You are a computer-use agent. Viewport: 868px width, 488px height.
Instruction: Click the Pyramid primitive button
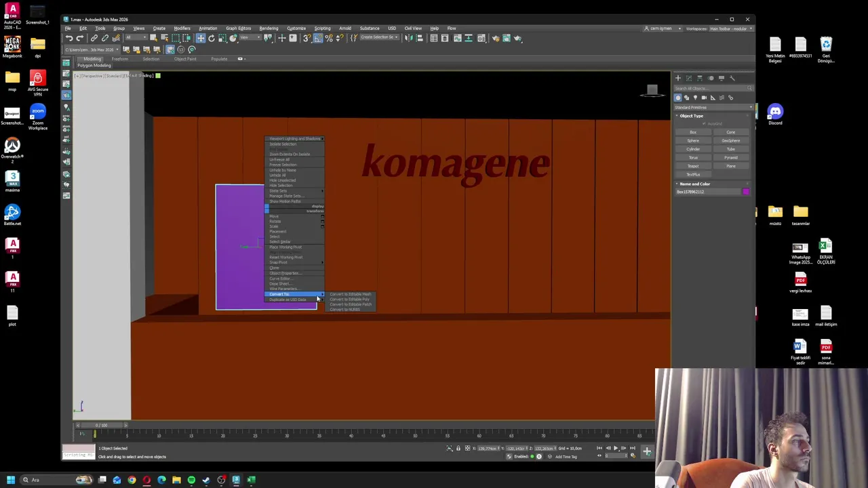tap(731, 157)
